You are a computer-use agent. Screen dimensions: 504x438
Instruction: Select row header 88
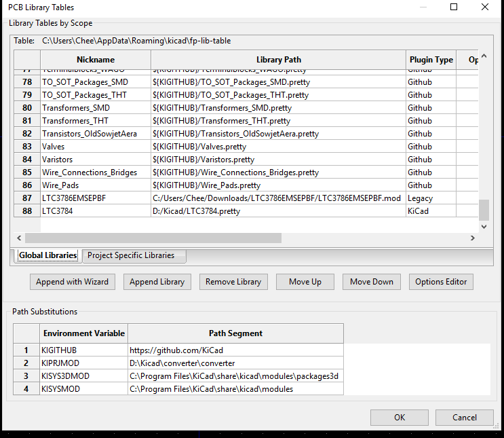(x=27, y=211)
